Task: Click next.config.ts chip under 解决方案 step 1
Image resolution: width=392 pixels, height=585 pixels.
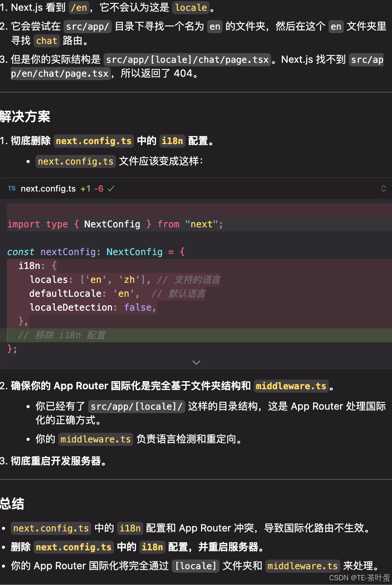Action: click(x=94, y=141)
